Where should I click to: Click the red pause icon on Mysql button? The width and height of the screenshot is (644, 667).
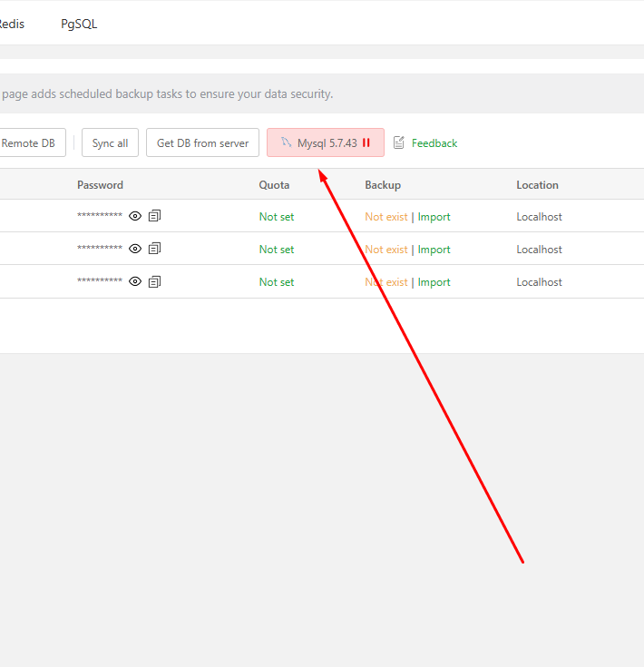click(366, 142)
